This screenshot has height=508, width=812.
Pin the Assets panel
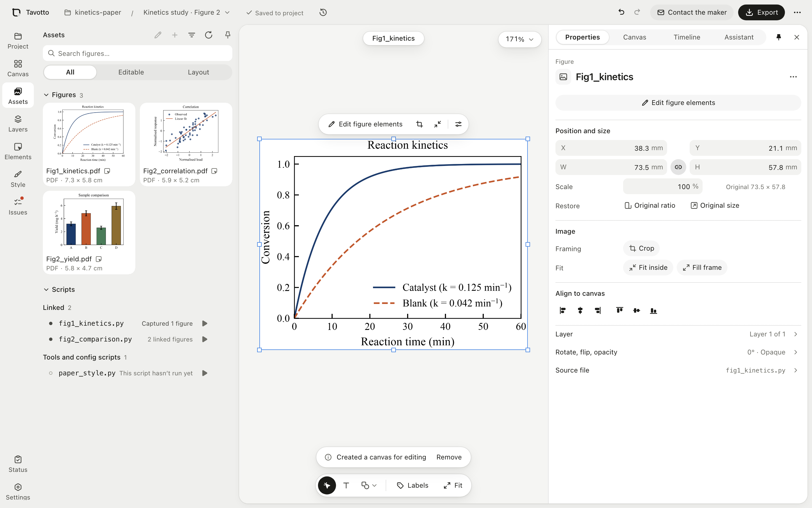coord(228,35)
